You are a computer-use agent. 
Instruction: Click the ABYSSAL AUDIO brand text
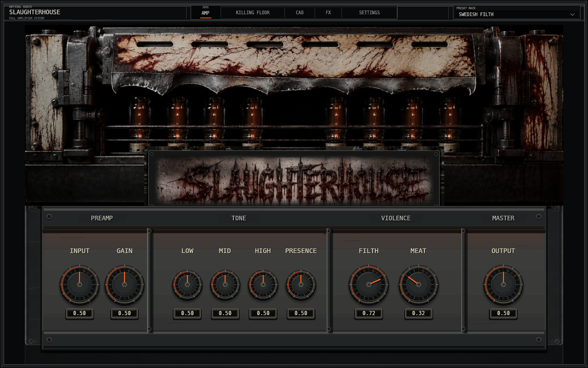(x=20, y=7)
